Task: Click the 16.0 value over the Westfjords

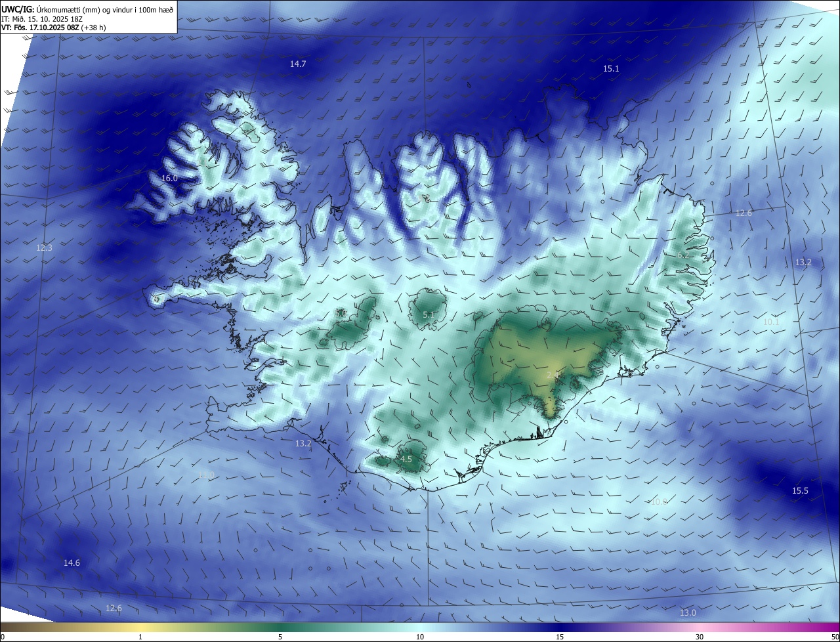Action: (169, 179)
